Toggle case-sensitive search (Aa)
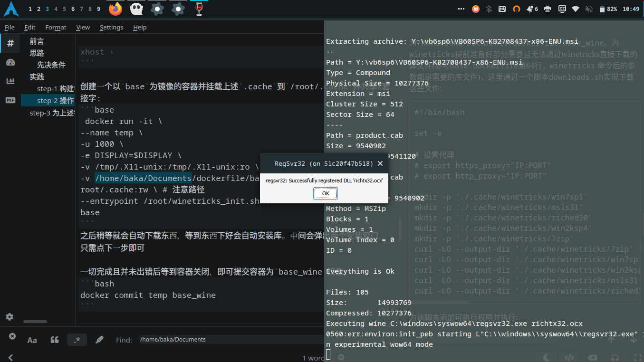 click(32, 340)
